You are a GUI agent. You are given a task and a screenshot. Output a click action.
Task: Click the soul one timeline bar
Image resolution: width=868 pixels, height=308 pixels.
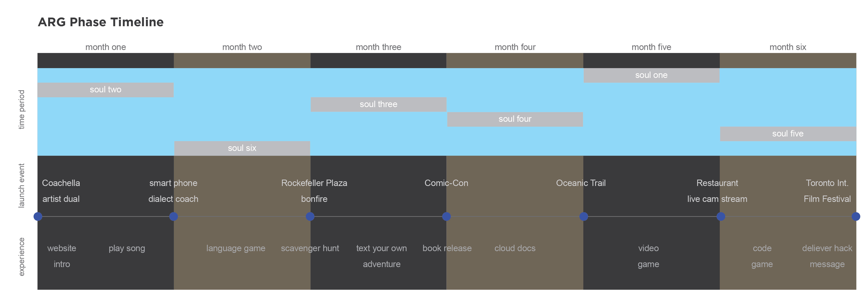pyautogui.click(x=651, y=75)
